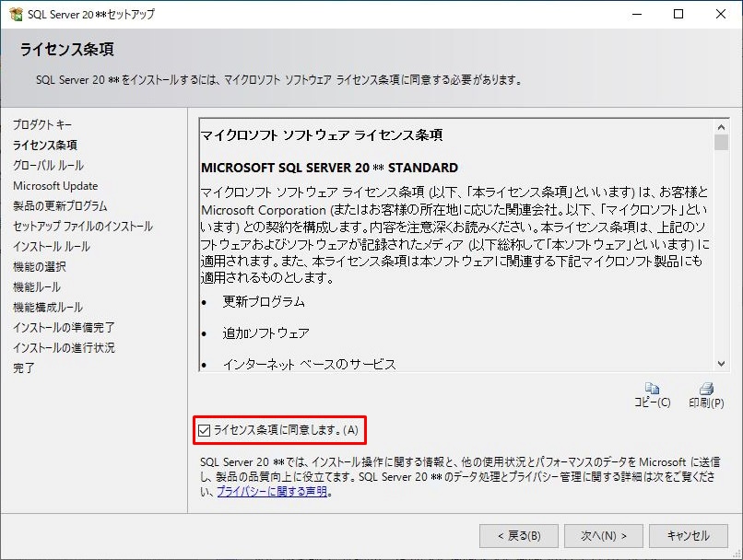Open the プライバシーに関する声明 link
Viewport: 743px width, 560px height.
click(x=272, y=491)
